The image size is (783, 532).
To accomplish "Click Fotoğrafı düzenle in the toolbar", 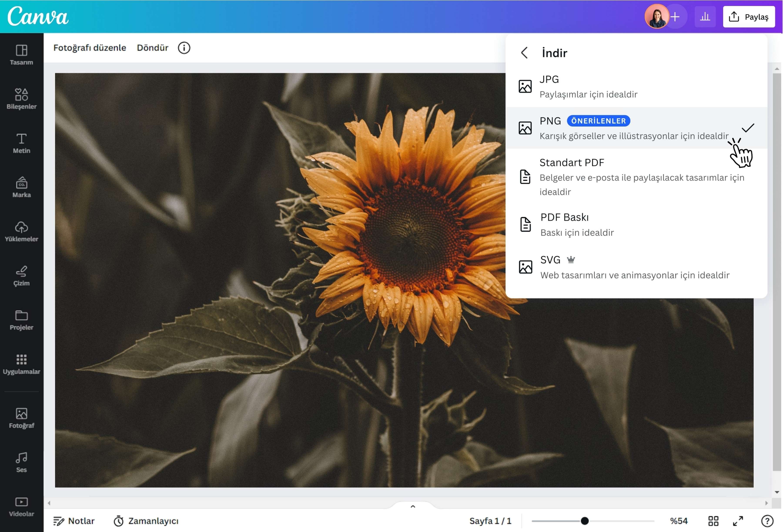I will pyautogui.click(x=90, y=48).
